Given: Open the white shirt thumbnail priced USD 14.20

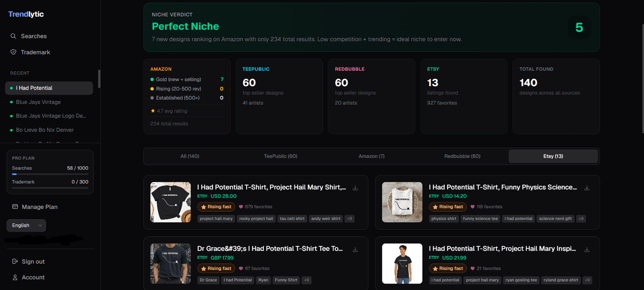Looking at the screenshot, I should pyautogui.click(x=402, y=202).
